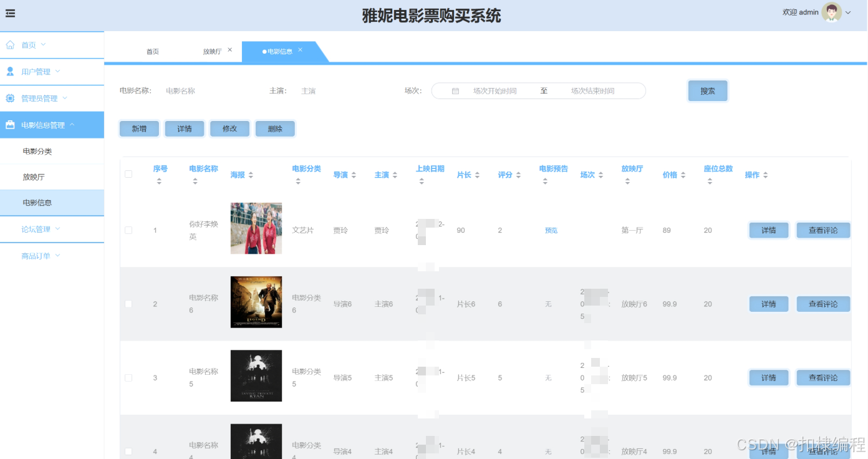
Task: Open the 你好李焕英 poster thumbnail
Action: tap(256, 228)
